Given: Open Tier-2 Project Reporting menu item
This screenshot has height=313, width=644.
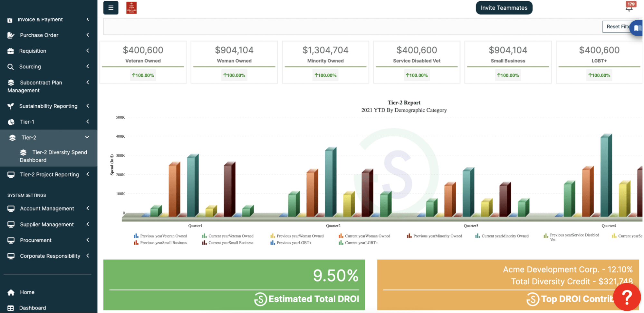Looking at the screenshot, I should pyautogui.click(x=49, y=174).
